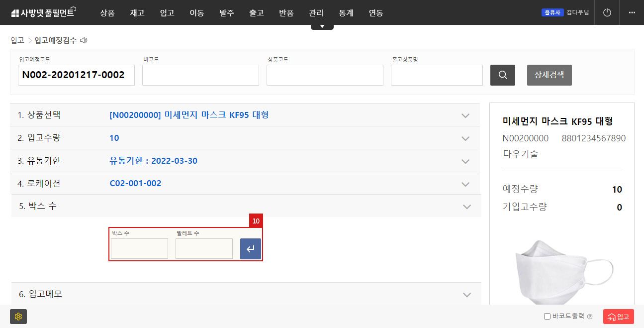The height and width of the screenshot is (328, 644).
Task: Click inside the 바코드 input field
Action: 200,75
